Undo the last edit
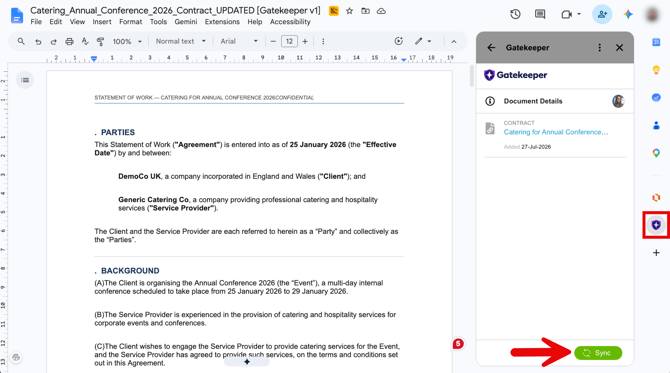The height and width of the screenshot is (373, 670). (x=38, y=41)
